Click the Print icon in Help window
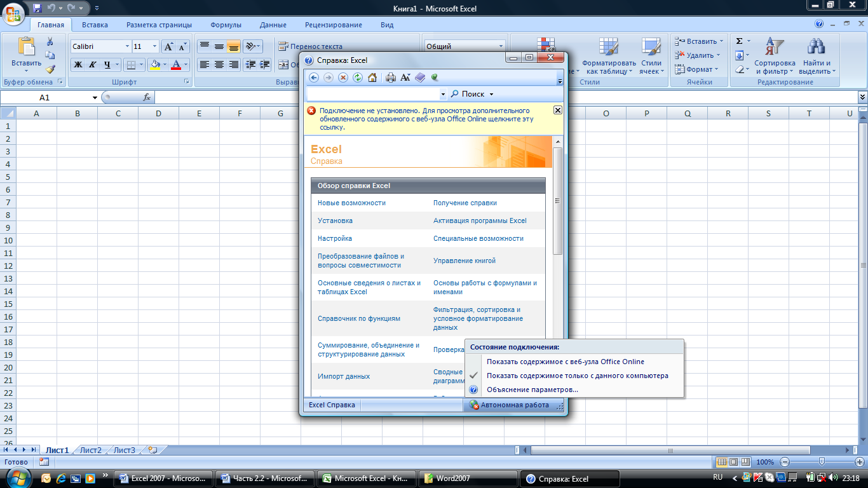This screenshot has width=868, height=488. click(391, 78)
